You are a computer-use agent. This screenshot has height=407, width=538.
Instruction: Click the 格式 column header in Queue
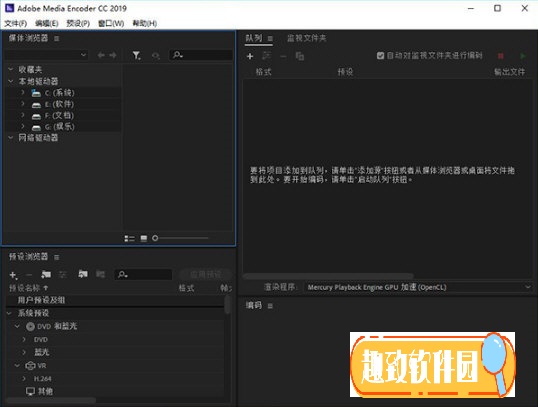pos(264,72)
